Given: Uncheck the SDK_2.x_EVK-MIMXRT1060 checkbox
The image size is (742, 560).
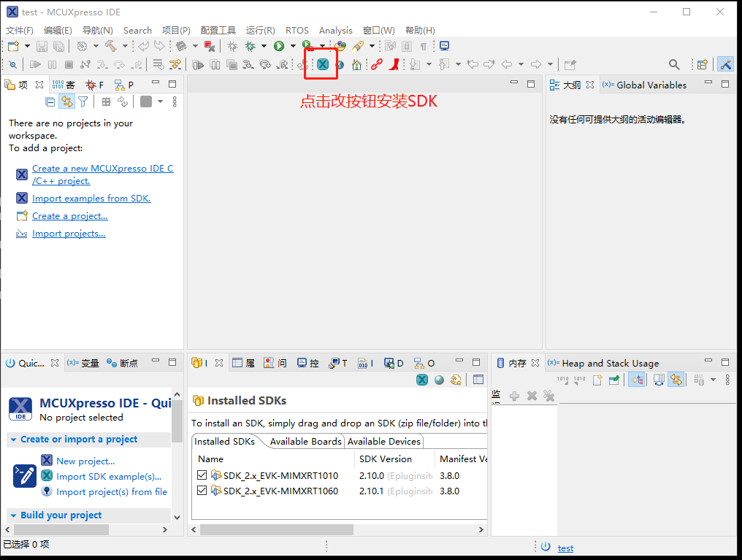Looking at the screenshot, I should click(202, 491).
